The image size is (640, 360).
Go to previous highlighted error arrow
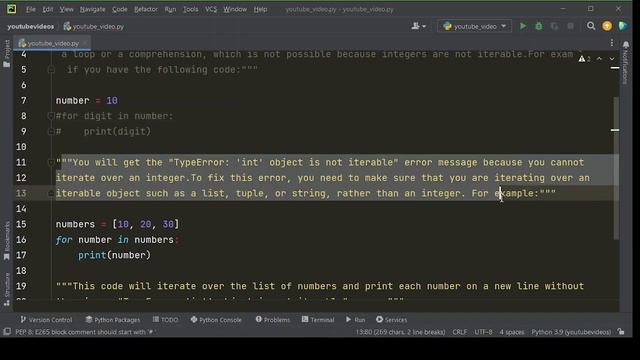(599, 59)
